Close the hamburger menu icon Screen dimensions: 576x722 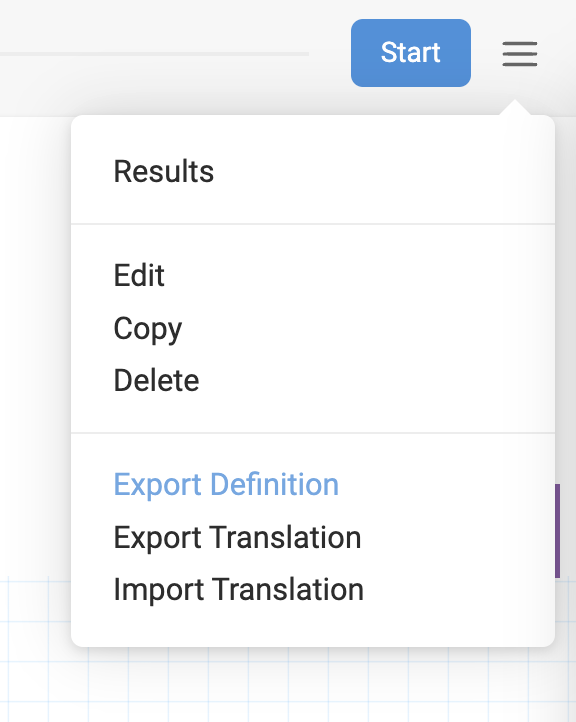[x=520, y=54]
